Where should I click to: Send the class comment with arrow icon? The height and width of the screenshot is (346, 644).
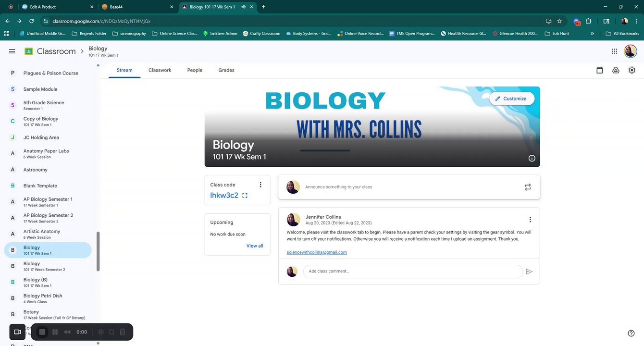pos(529,272)
